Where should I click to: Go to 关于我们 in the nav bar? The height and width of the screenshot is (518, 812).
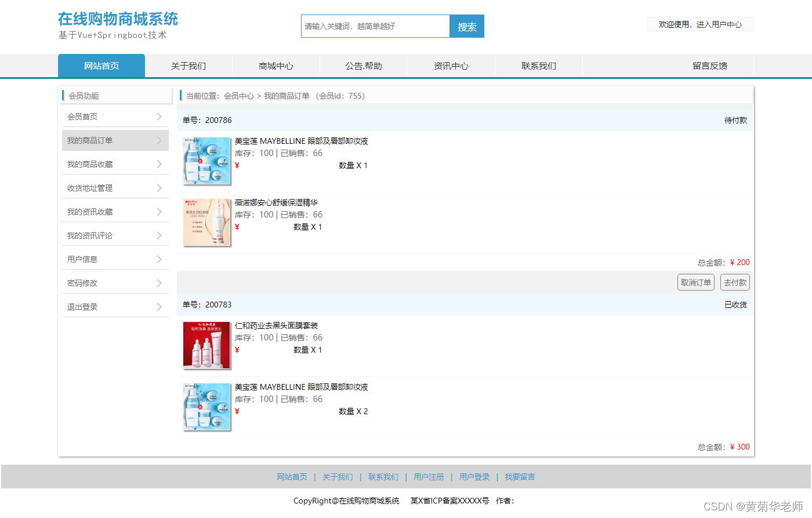[x=188, y=66]
